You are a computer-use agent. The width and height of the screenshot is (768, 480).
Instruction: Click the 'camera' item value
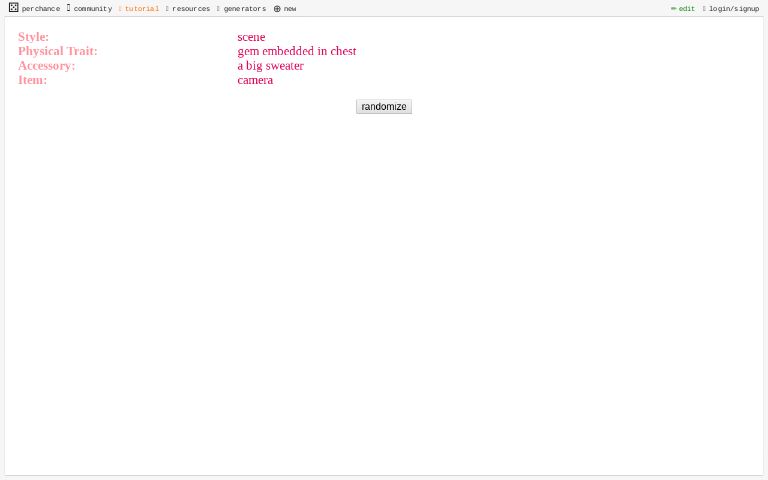tap(255, 80)
